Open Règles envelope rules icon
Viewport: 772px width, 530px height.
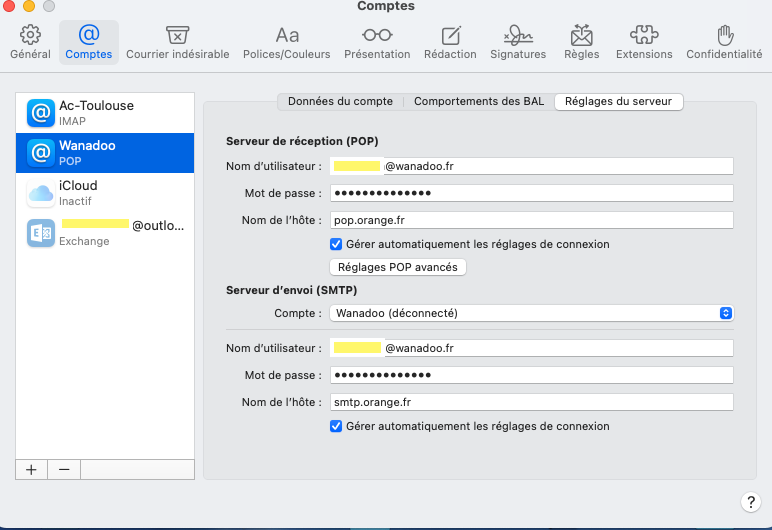(x=581, y=36)
